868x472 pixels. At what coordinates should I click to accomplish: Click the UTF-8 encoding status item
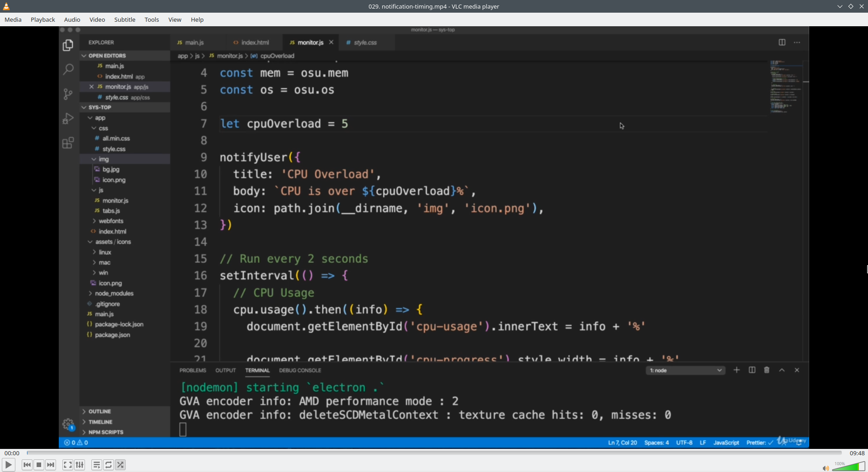(x=684, y=443)
